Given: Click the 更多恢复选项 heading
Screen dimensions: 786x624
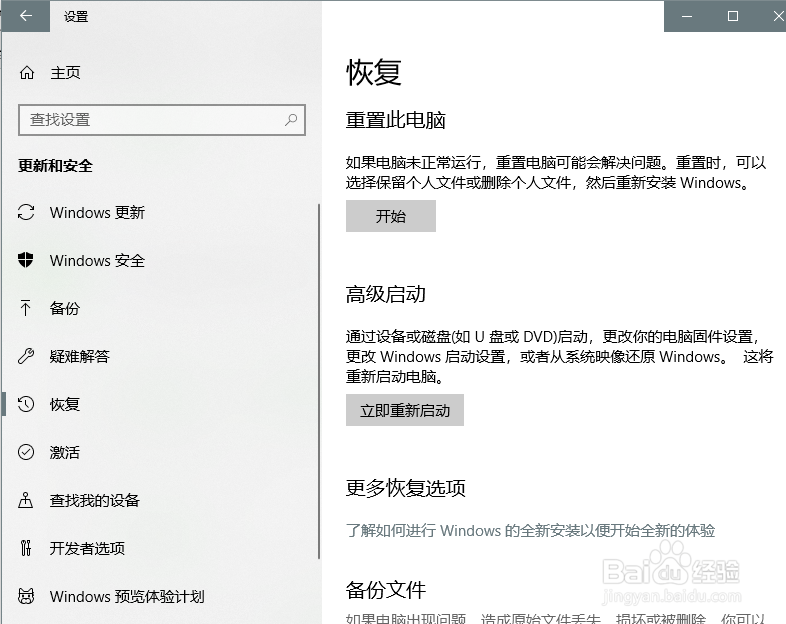Looking at the screenshot, I should (406, 488).
